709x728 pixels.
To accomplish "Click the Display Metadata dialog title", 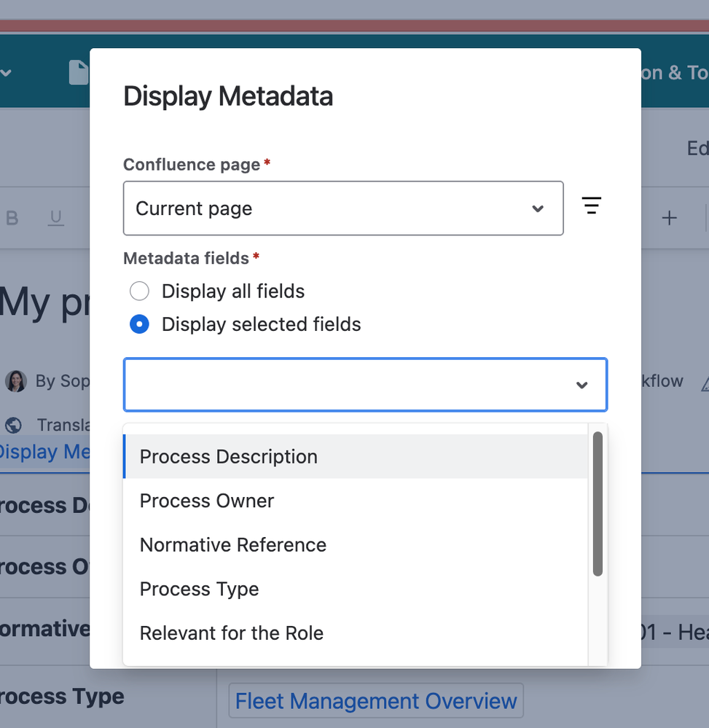I will tap(228, 96).
